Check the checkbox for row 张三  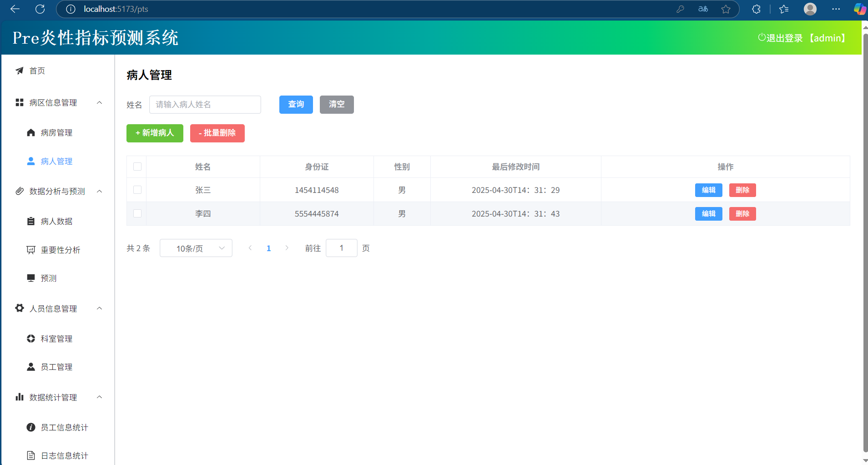pos(137,190)
